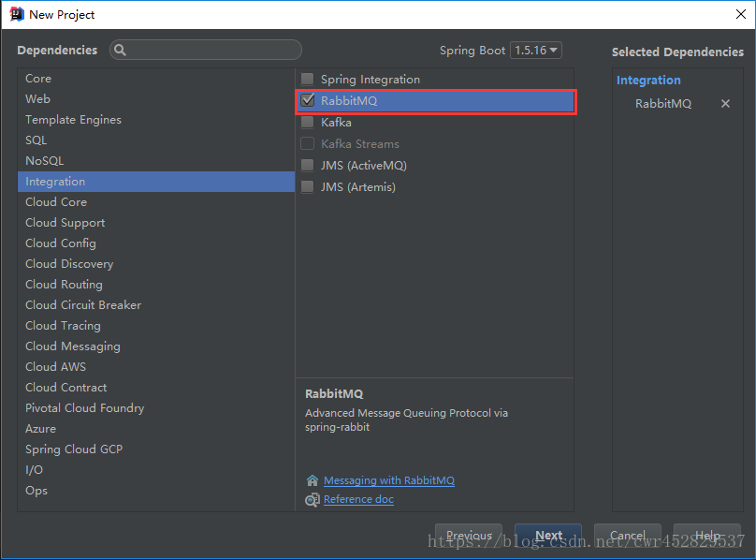
Task: Click the IntelliJ logo in title bar
Action: (17, 14)
